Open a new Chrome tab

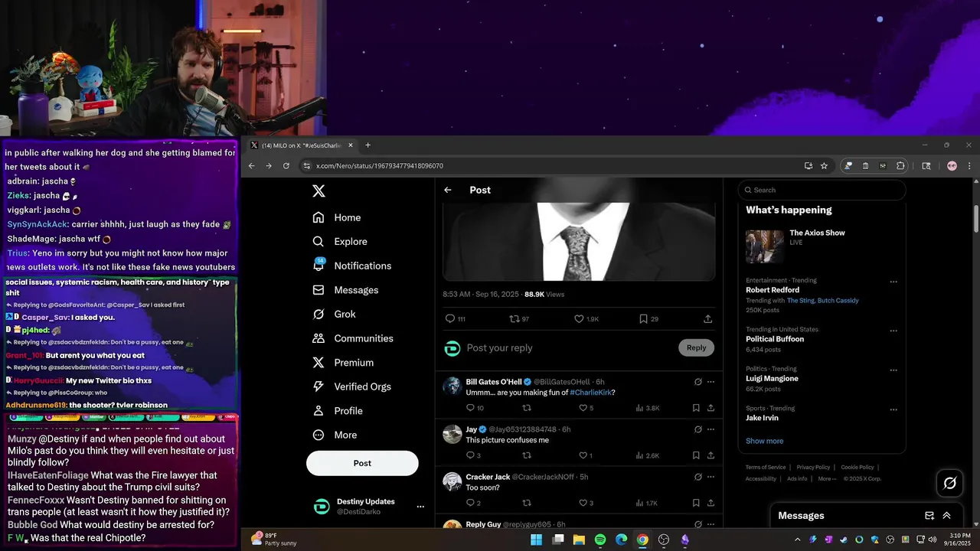(367, 145)
